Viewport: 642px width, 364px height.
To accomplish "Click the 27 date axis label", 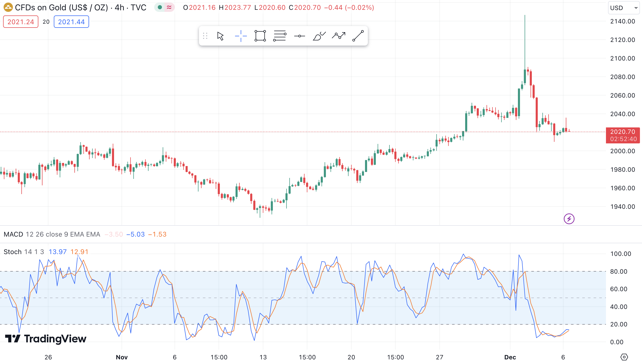I will 439,357.
